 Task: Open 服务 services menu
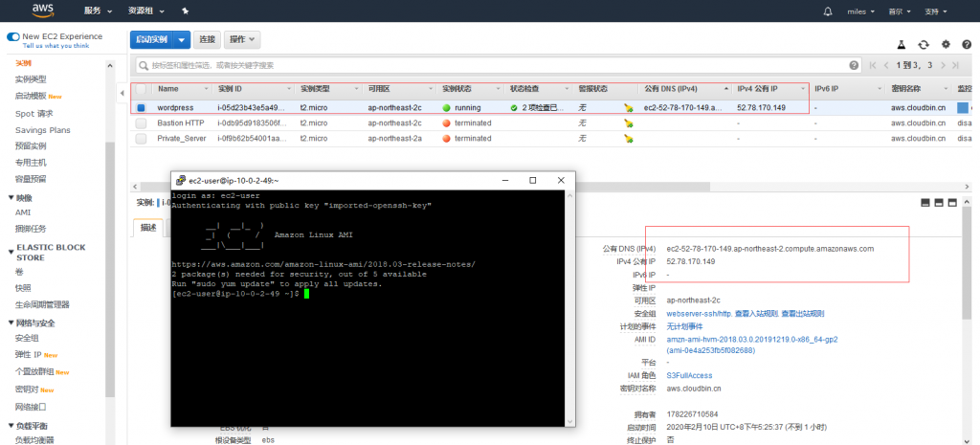[x=99, y=11]
